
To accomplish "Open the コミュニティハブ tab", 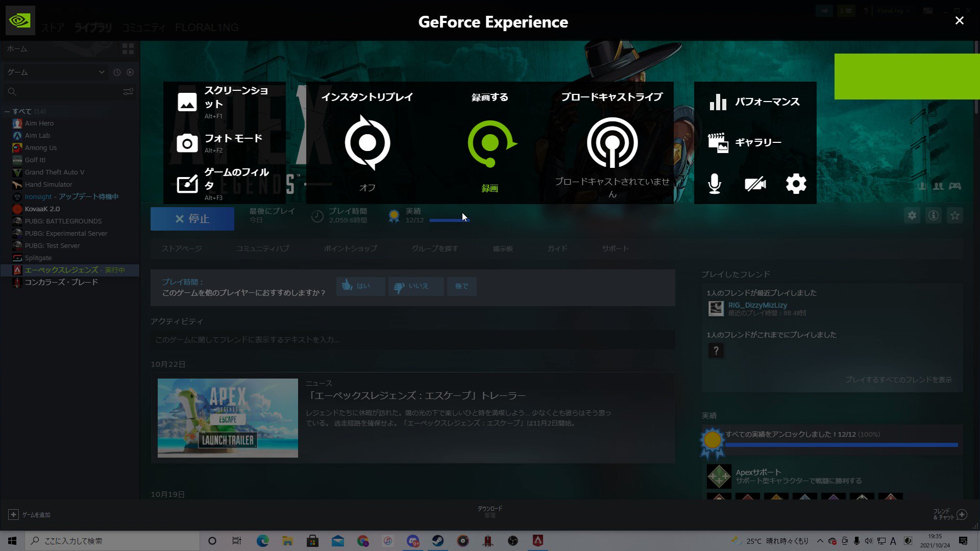I will [x=262, y=248].
